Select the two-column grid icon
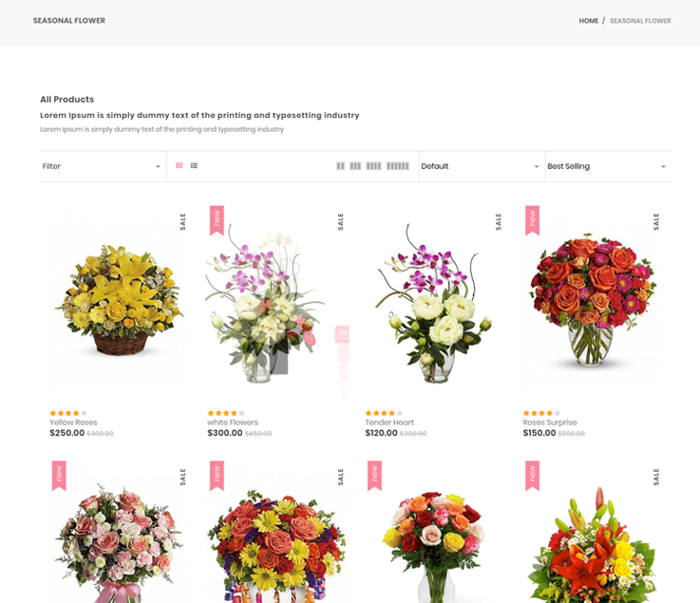The width and height of the screenshot is (700, 603). (x=341, y=166)
